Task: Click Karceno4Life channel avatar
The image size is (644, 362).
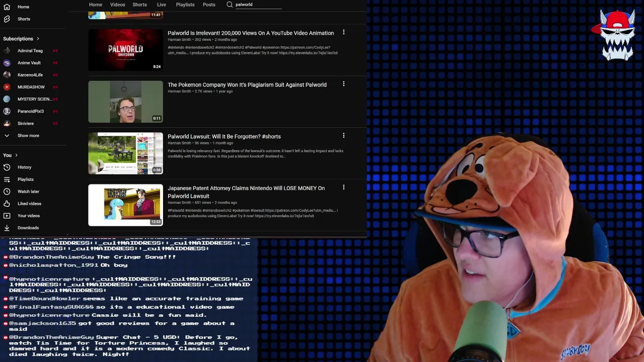Action: point(7,75)
